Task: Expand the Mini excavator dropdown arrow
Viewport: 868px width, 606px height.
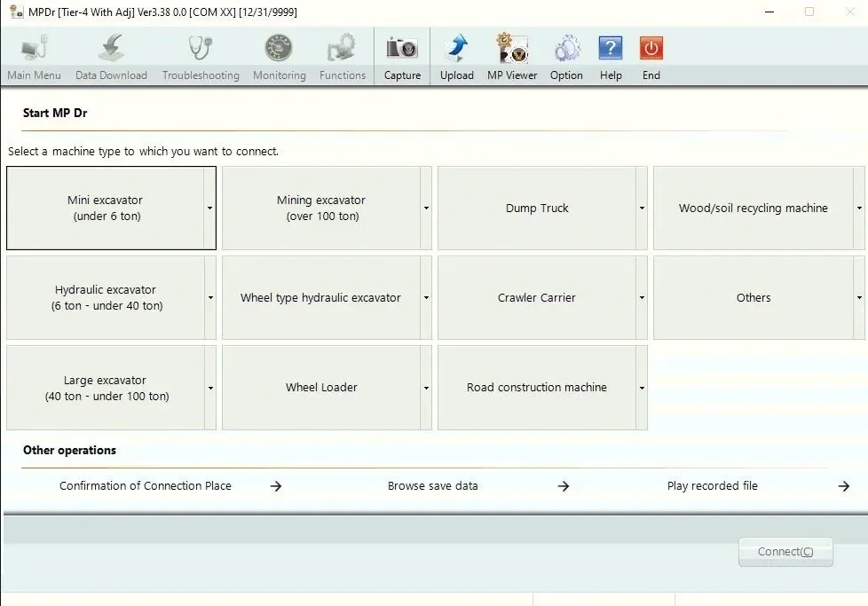Action: click(210, 209)
